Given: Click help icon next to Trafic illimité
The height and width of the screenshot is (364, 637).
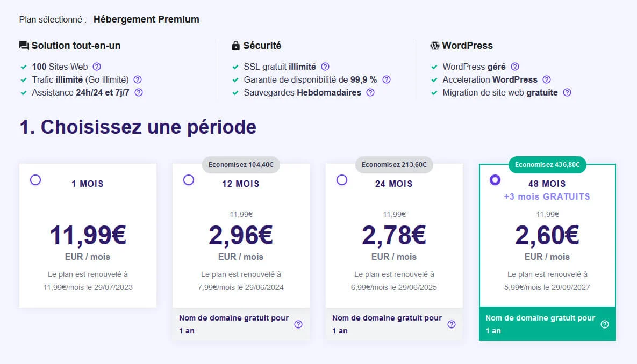Looking at the screenshot, I should pos(138,79).
